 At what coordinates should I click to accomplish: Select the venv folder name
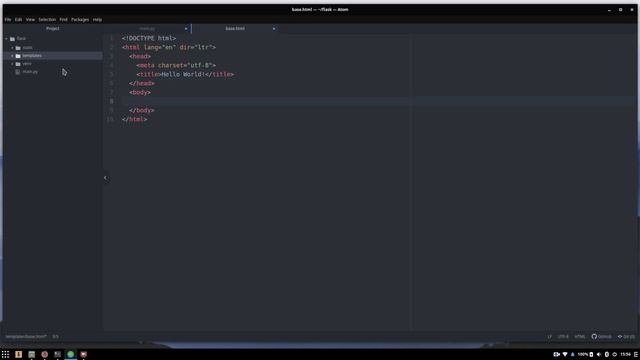(27, 64)
